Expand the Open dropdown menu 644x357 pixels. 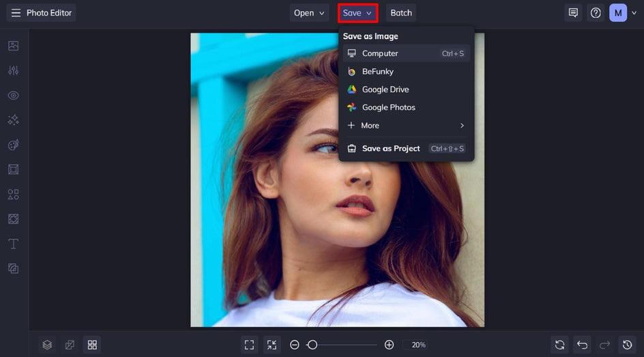309,13
